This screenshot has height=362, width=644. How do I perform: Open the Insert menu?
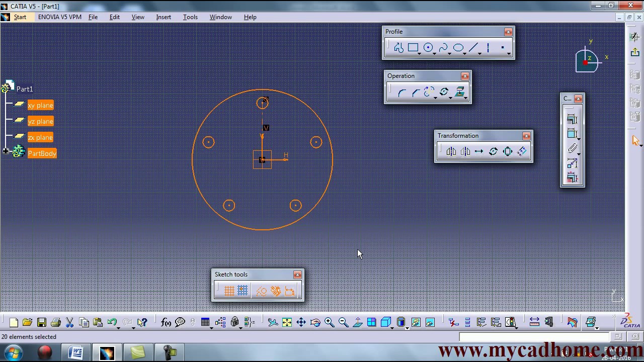pos(164,17)
